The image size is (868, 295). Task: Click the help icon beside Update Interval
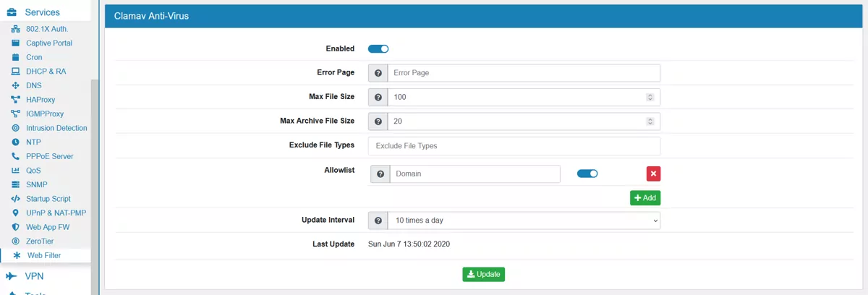[x=378, y=221]
